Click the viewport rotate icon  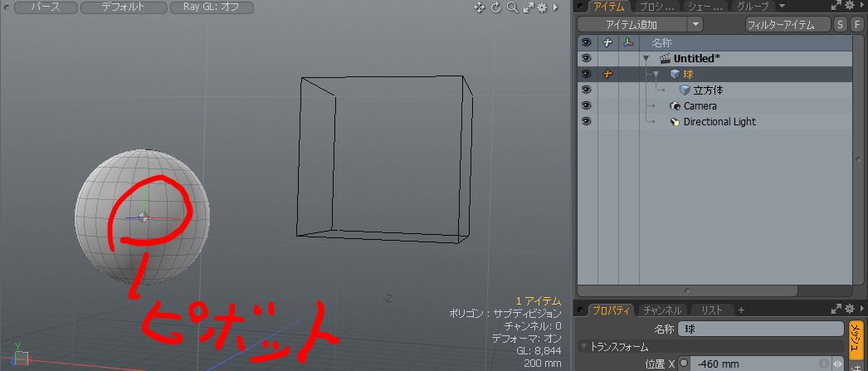[495, 7]
